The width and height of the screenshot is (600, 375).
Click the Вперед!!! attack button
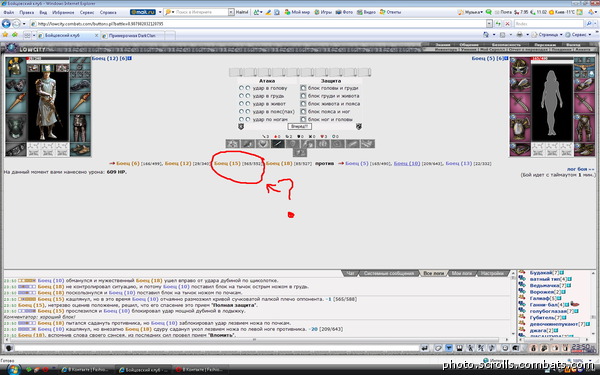pos(299,126)
